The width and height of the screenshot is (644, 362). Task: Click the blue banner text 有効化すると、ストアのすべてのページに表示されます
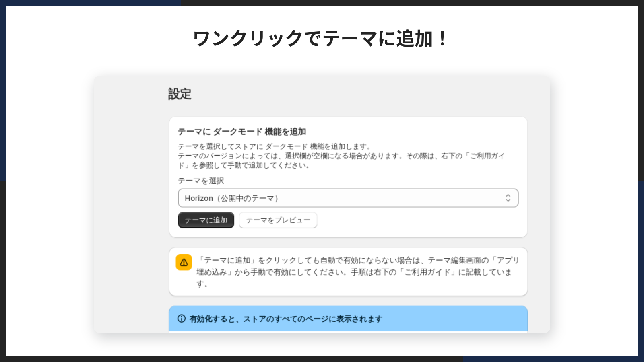[x=286, y=319]
